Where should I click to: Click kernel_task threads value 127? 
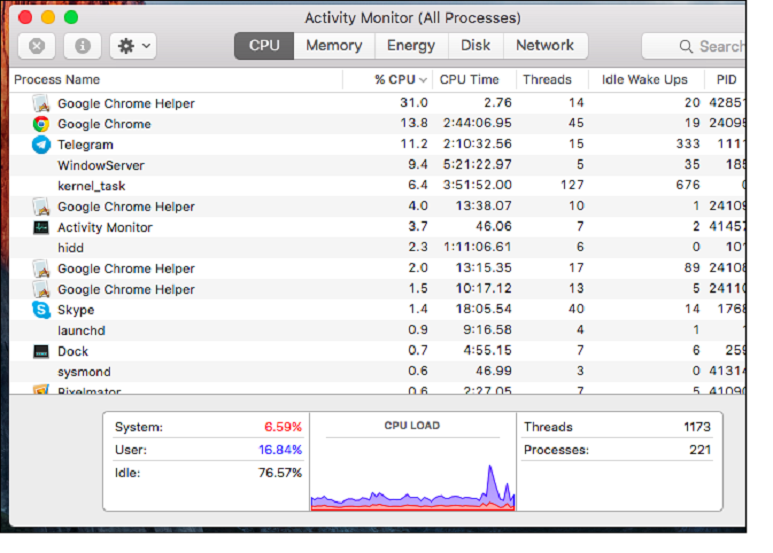(572, 185)
